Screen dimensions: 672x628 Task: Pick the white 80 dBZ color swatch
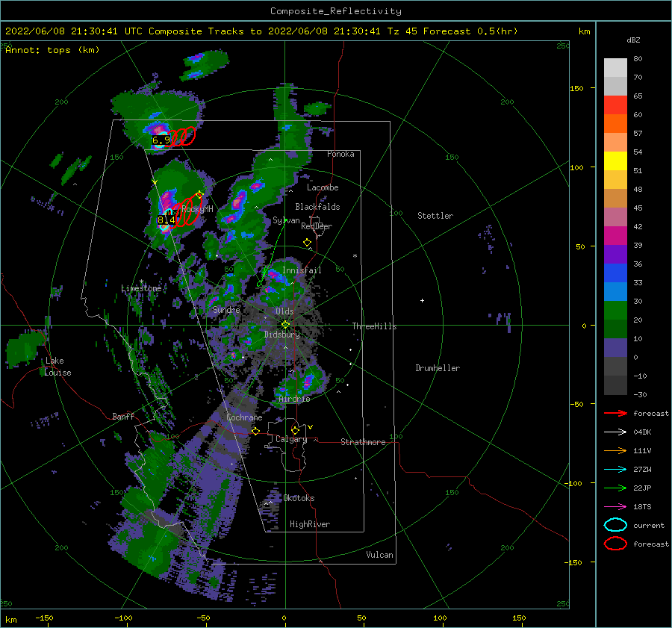click(x=615, y=67)
